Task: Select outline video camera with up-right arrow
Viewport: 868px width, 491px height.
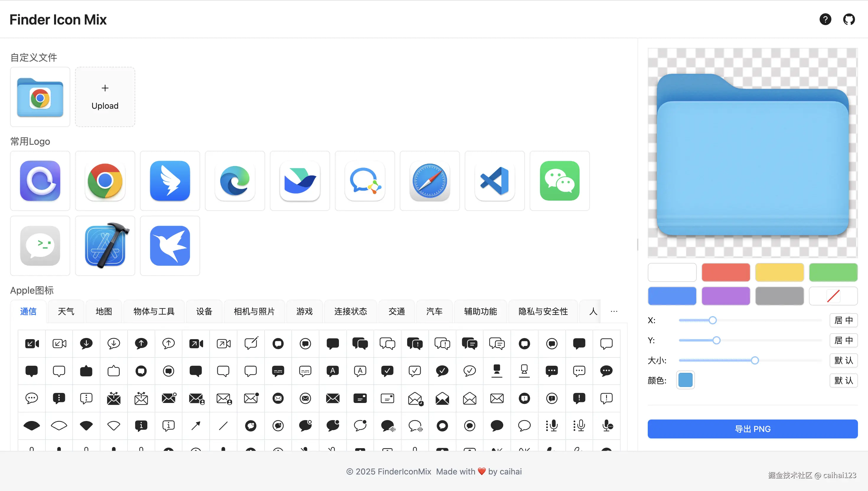Action: coord(223,344)
